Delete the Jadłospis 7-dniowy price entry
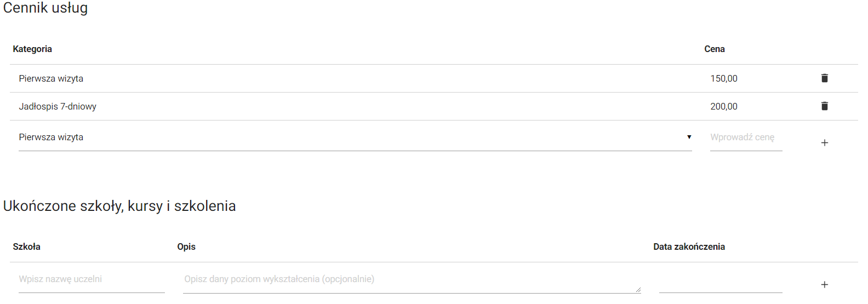Viewport: 868px width, 304px height. 824,106
